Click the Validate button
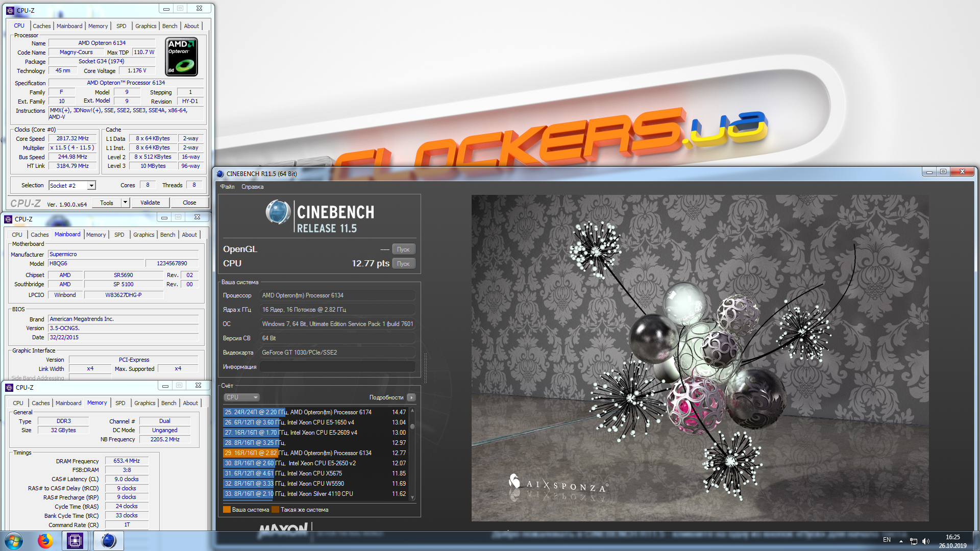 (x=150, y=203)
